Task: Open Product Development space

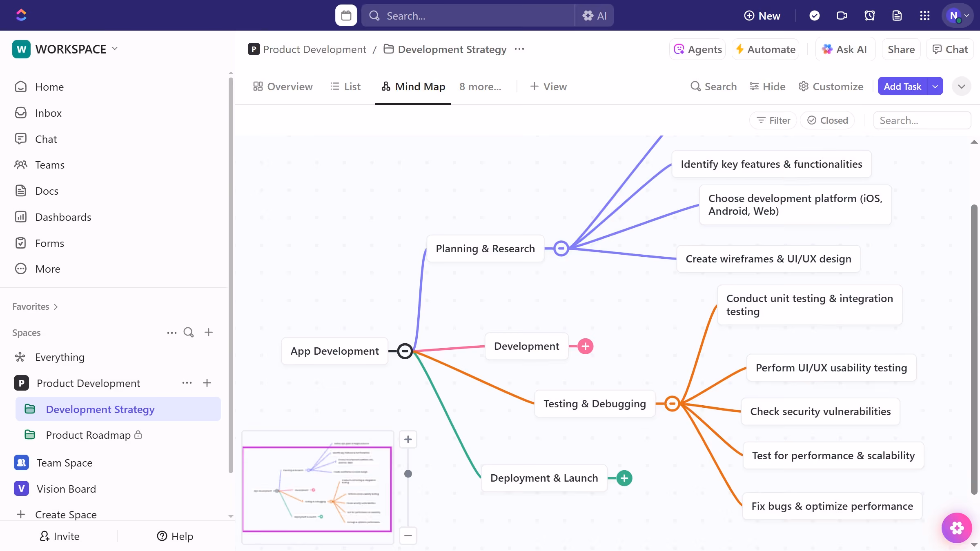Action: tap(88, 383)
